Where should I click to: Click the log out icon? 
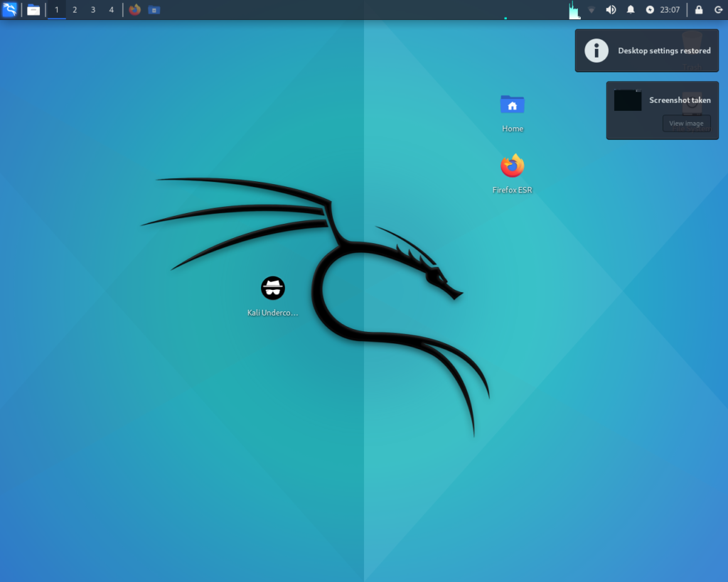[x=718, y=10]
